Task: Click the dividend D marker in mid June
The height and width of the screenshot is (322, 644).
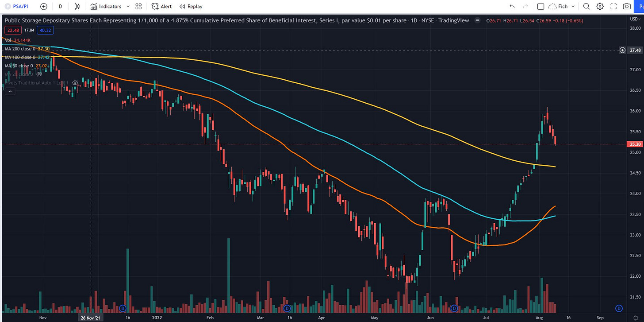Action: [x=454, y=308]
